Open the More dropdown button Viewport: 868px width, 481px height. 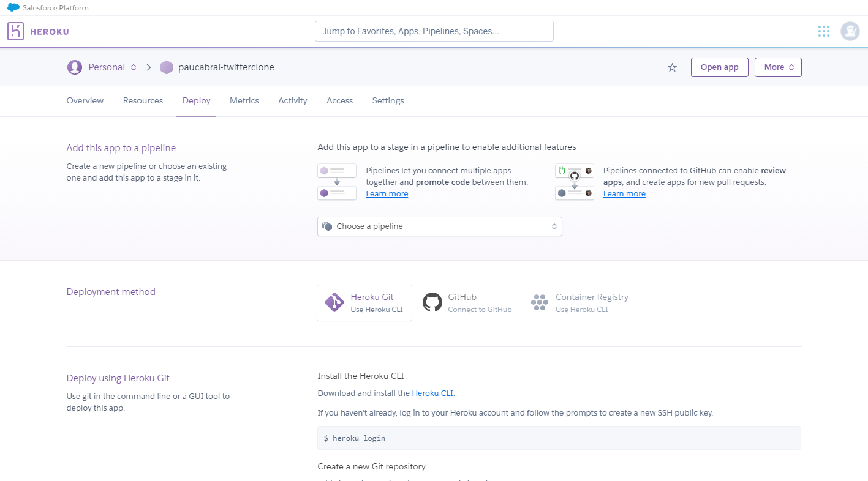[778, 67]
